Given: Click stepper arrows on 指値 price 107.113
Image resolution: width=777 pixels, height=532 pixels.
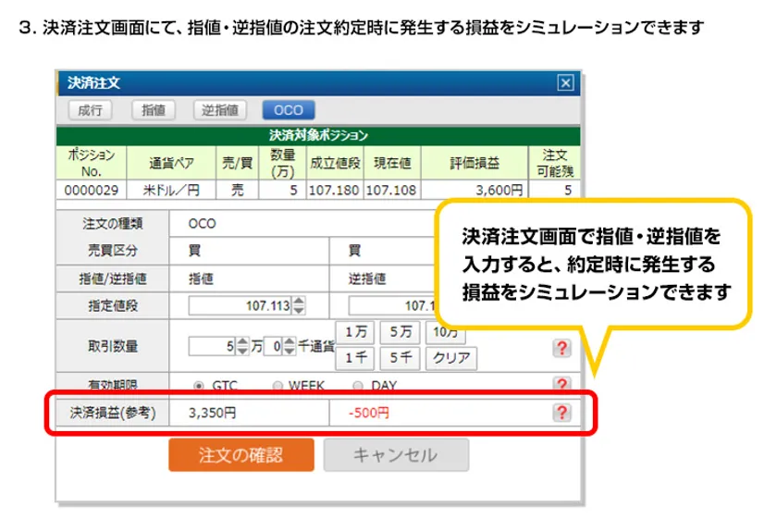Looking at the screenshot, I should (x=299, y=305).
